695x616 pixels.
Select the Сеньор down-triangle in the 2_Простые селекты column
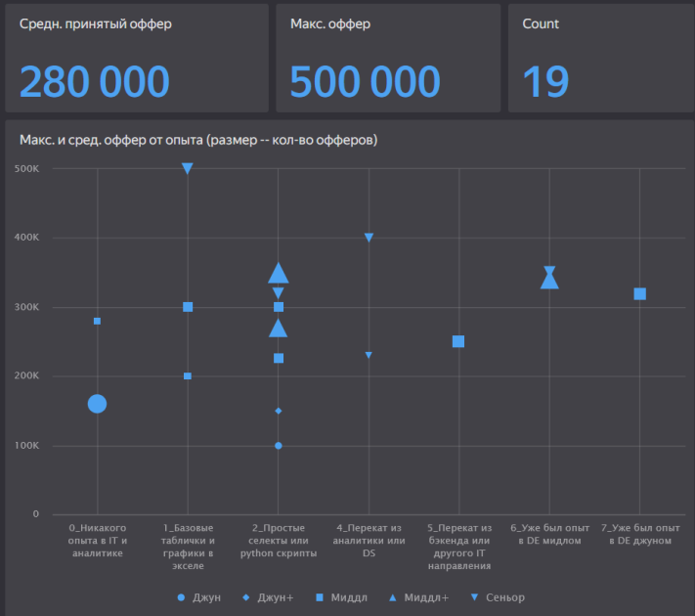[x=278, y=292]
